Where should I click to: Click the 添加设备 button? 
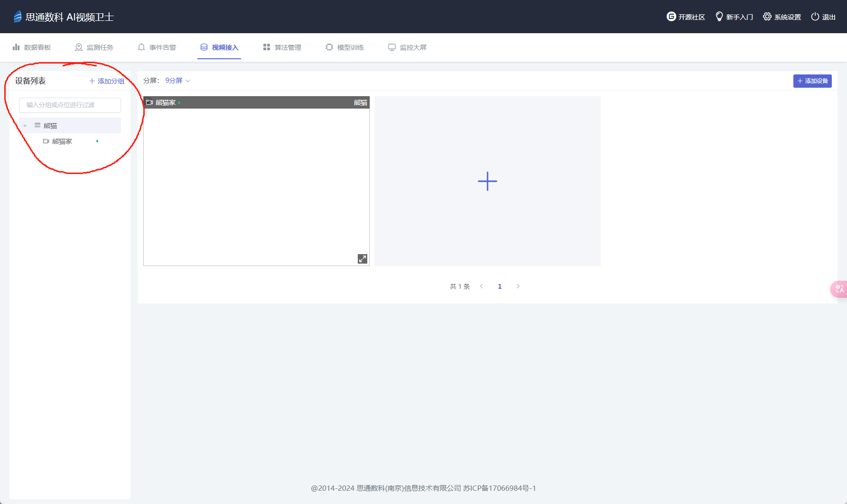pos(812,81)
